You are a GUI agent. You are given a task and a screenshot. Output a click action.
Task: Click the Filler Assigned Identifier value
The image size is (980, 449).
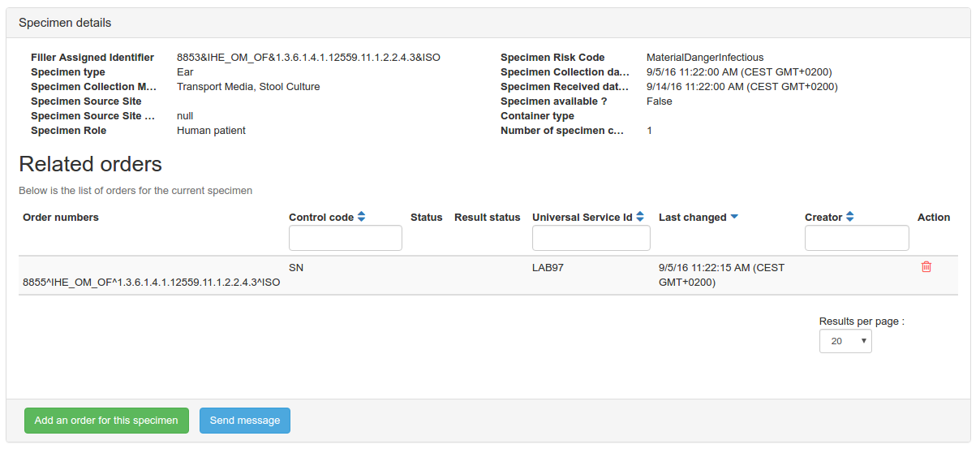coord(308,58)
